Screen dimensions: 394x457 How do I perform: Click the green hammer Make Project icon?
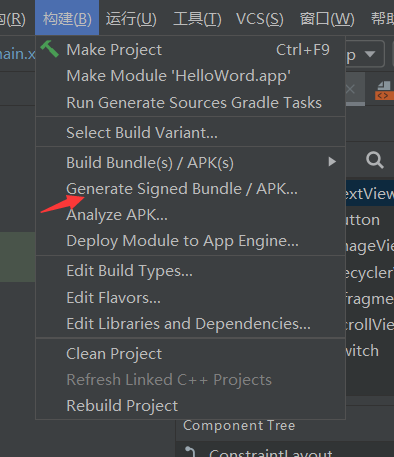coord(49,49)
